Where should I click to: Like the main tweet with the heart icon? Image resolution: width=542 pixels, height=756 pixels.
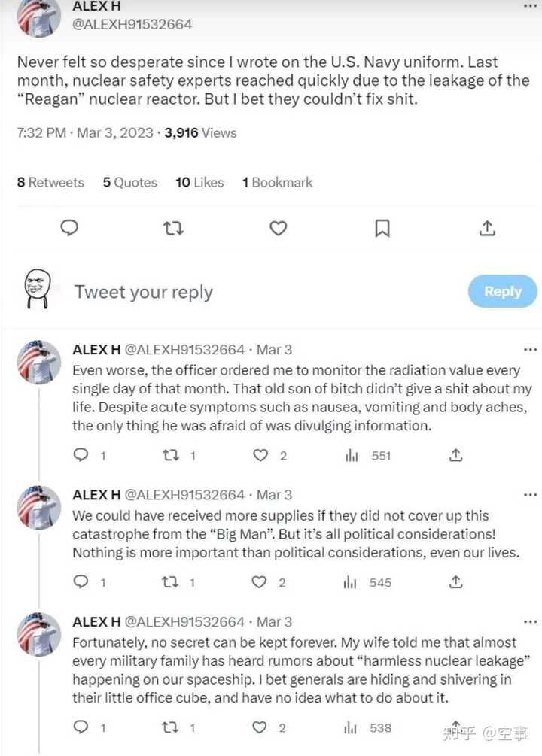278,228
